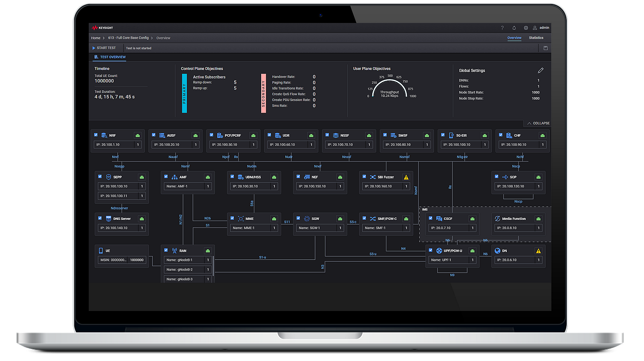This screenshot has width=644, height=361.
Task: Open the admin user account icon
Action: (x=535, y=28)
